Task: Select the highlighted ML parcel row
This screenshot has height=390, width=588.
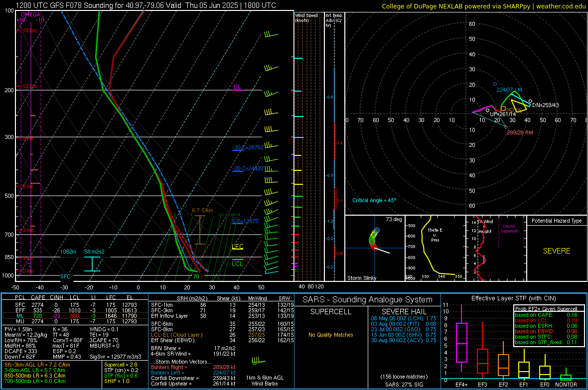Action: [75, 316]
